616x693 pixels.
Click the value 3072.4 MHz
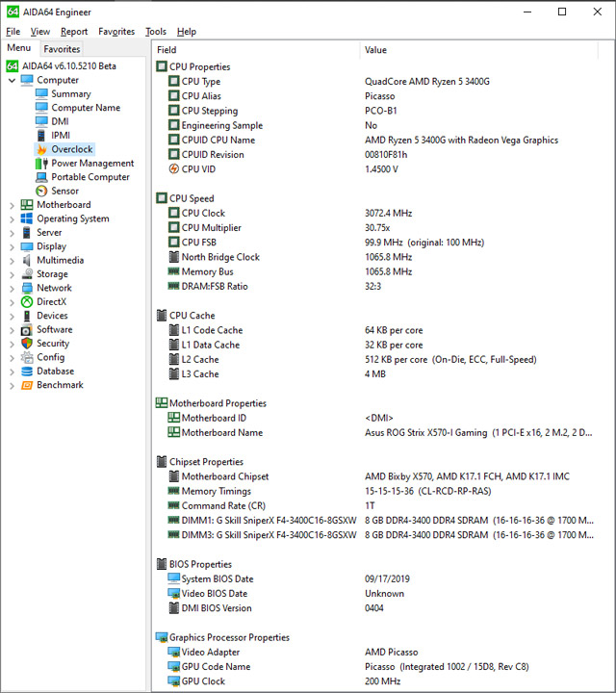pos(389,213)
